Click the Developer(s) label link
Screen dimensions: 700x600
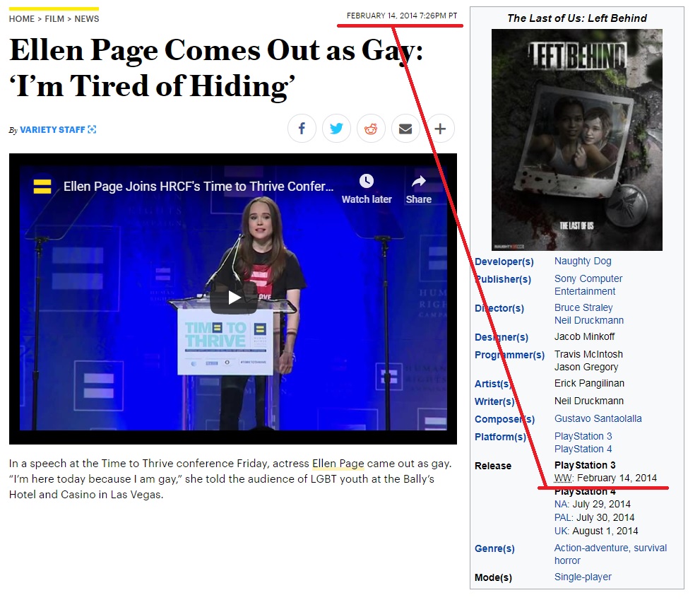pyautogui.click(x=504, y=261)
